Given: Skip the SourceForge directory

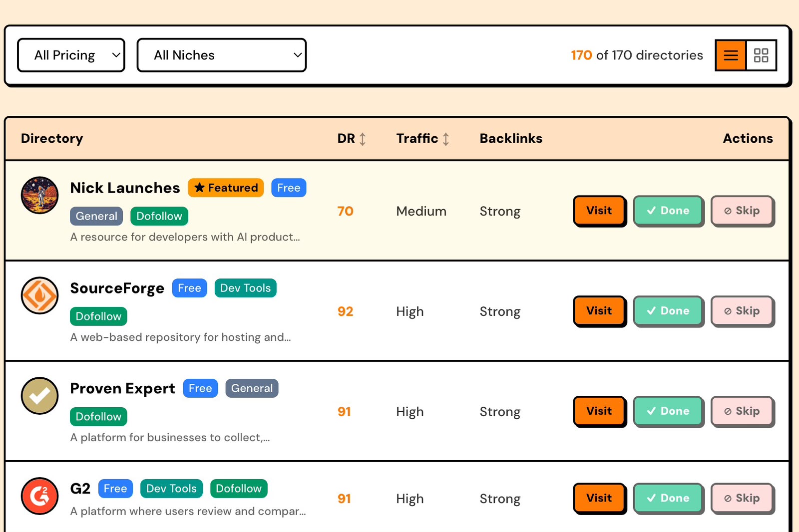Looking at the screenshot, I should click(x=742, y=311).
